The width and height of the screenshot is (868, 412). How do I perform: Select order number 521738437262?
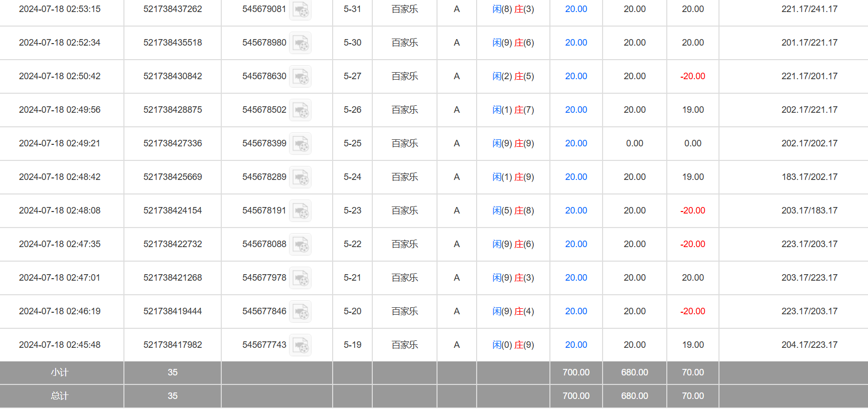173,9
